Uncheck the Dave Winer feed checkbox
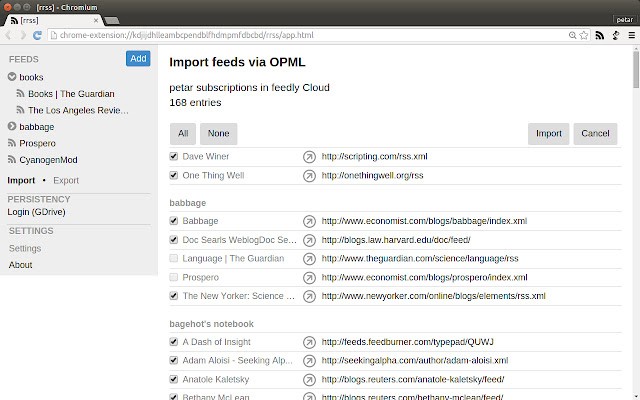Viewport: 640px width, 400px height. coord(174,157)
